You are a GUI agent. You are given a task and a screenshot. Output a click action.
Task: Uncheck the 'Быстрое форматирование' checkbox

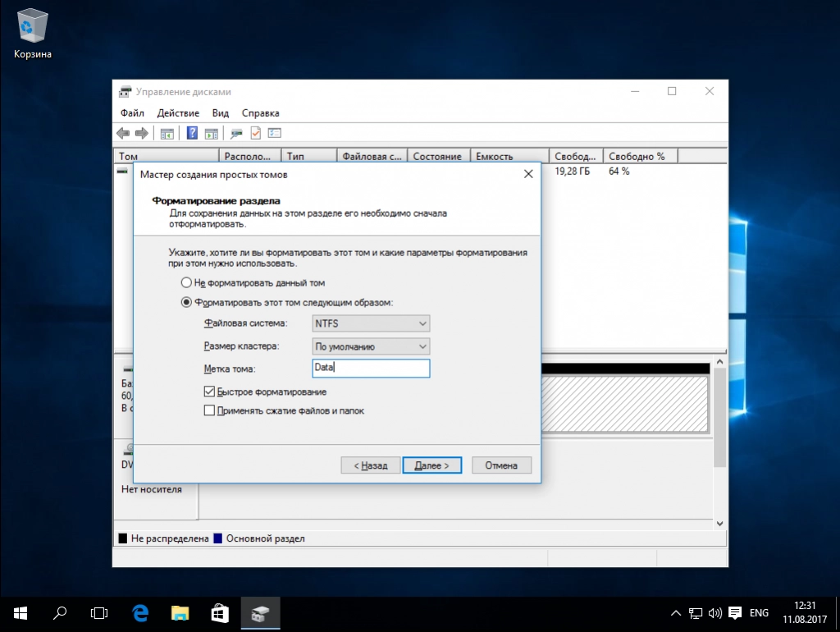point(210,392)
